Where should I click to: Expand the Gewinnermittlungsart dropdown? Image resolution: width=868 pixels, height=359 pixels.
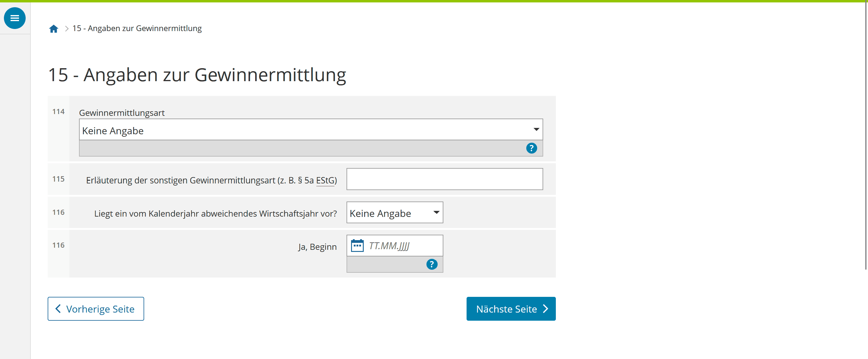coord(311,130)
